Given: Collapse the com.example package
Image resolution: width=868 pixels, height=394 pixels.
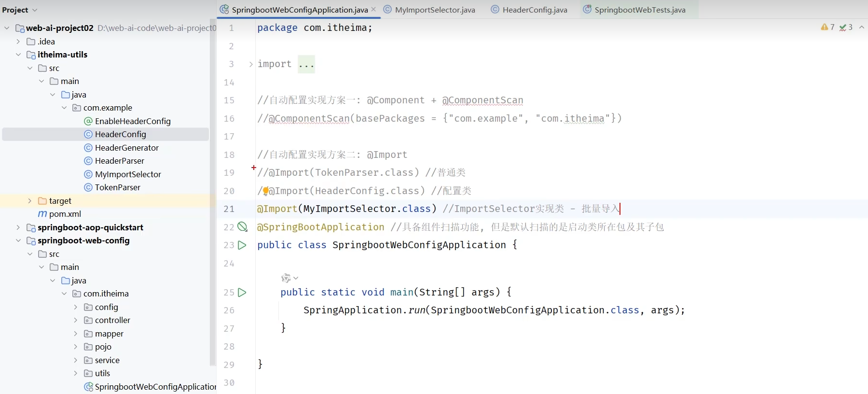Looking at the screenshot, I should 64,108.
